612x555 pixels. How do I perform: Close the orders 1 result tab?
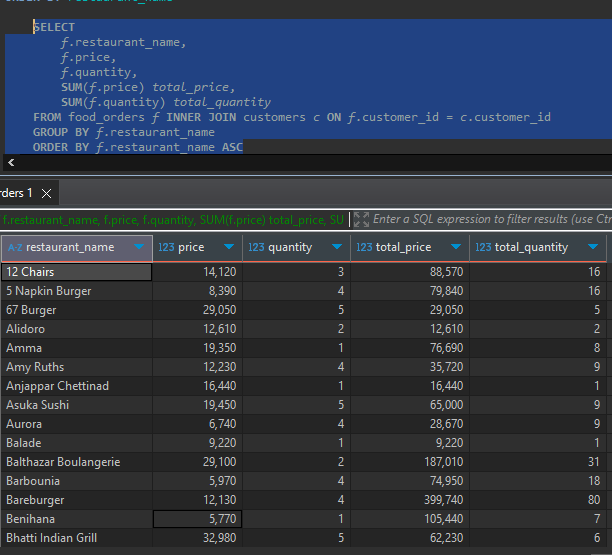click(46, 193)
